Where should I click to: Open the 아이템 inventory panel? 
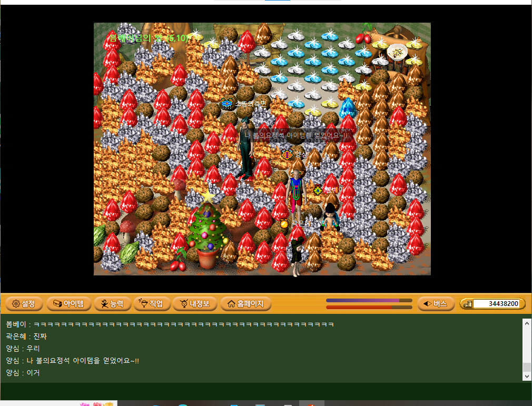69,304
